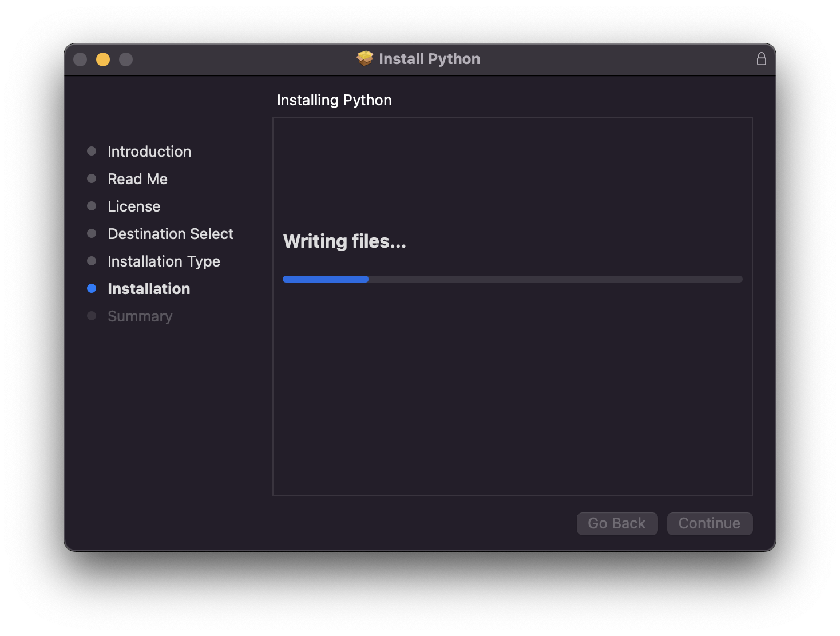840x636 pixels.
Task: Jump to the Summary step
Action: click(140, 316)
